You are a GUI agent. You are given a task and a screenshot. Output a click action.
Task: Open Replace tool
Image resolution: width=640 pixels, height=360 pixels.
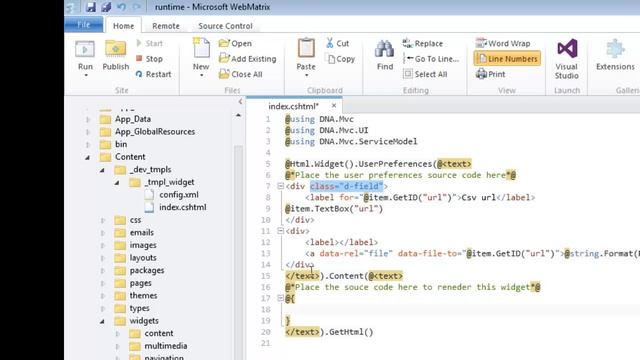(x=423, y=43)
